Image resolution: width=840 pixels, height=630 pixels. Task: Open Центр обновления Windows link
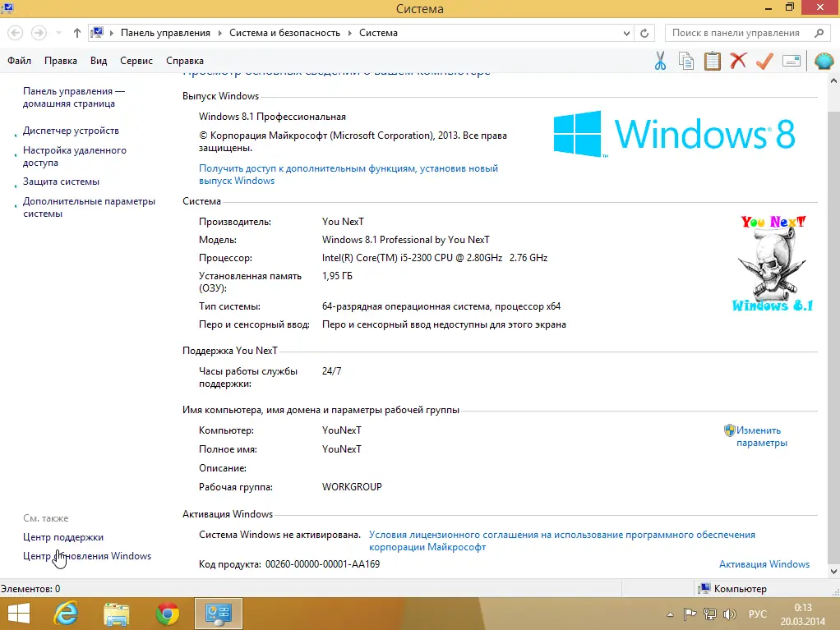(x=87, y=556)
